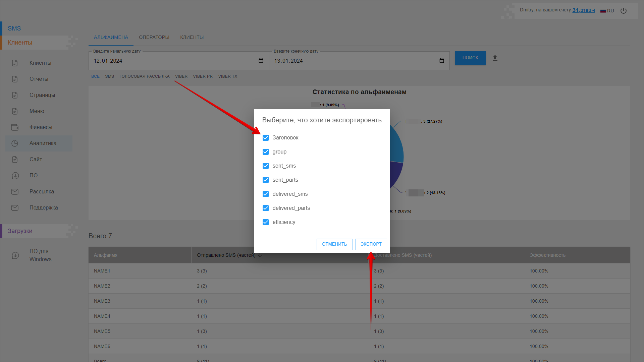Uncheck the Заголовок checkbox
The image size is (644, 362).
266,138
